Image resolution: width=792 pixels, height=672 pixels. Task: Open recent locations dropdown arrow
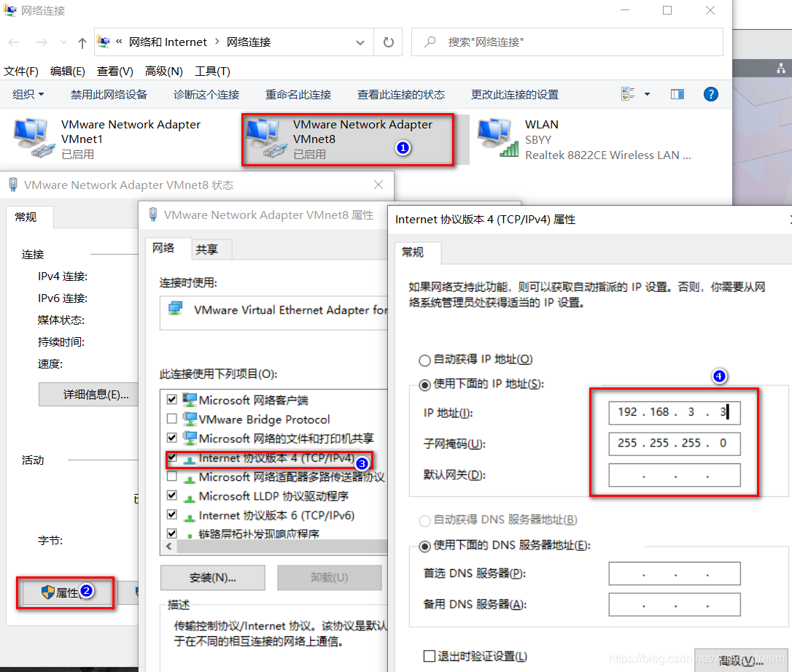pyautogui.click(x=63, y=42)
